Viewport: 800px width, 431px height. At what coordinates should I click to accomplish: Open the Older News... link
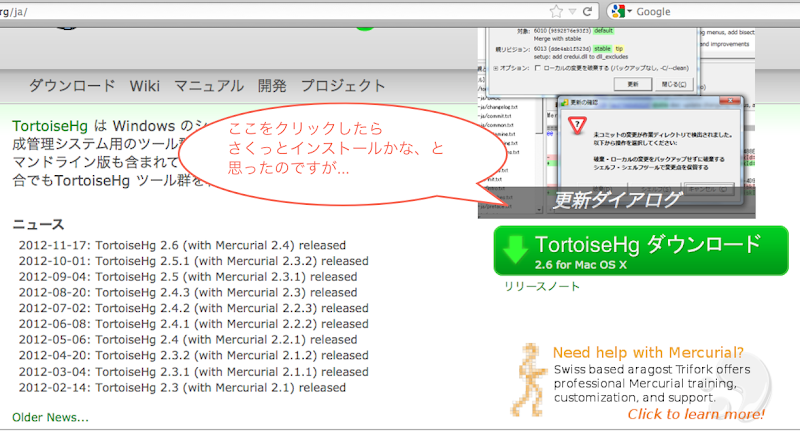click(x=51, y=417)
